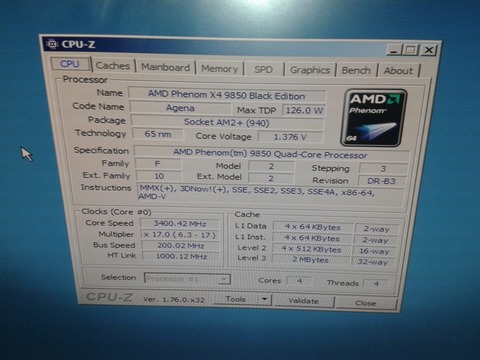The width and height of the screenshot is (480, 360).
Task: Open the Processor selection combo box
Action: pyautogui.click(x=187, y=278)
